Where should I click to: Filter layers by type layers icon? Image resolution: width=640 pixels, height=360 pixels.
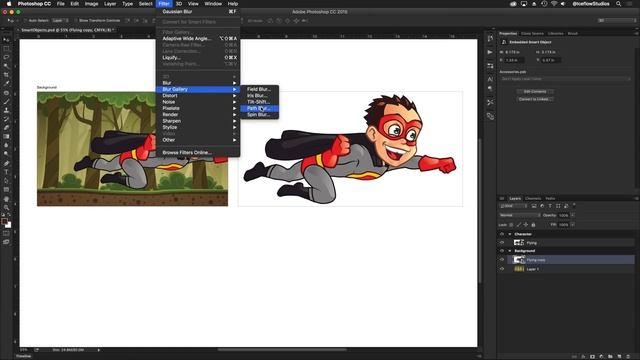tap(550, 206)
